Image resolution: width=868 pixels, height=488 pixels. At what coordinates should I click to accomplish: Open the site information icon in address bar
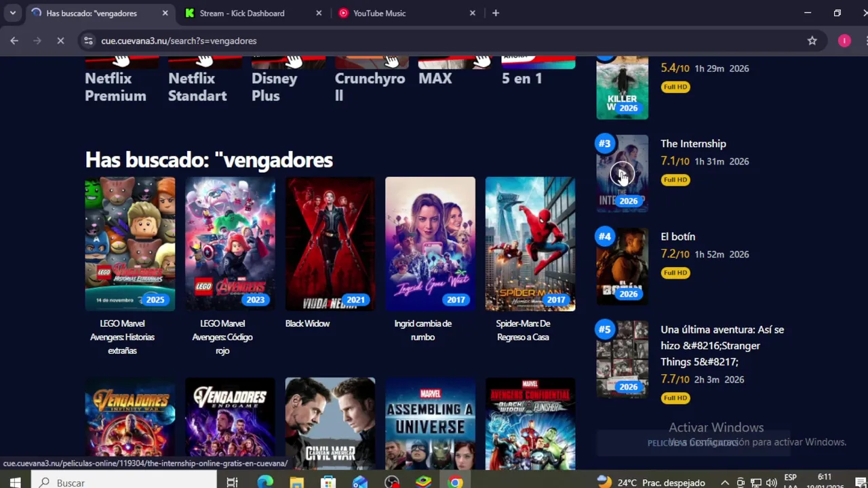[x=88, y=41]
